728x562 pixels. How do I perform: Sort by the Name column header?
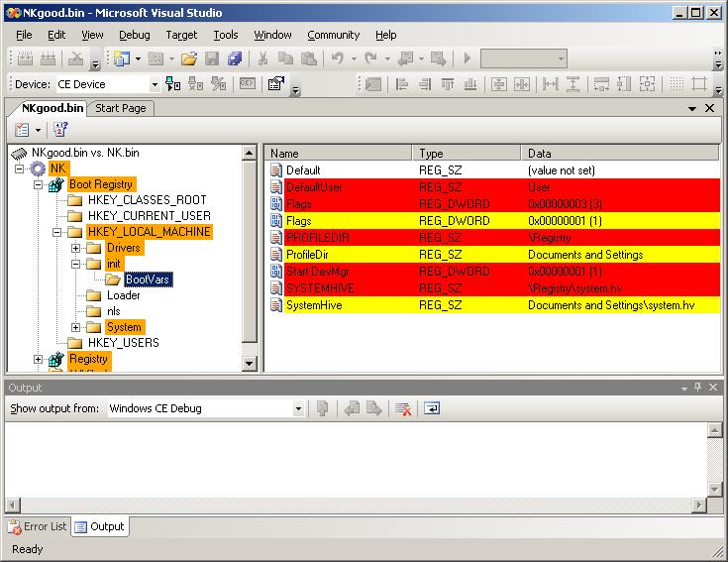(338, 153)
